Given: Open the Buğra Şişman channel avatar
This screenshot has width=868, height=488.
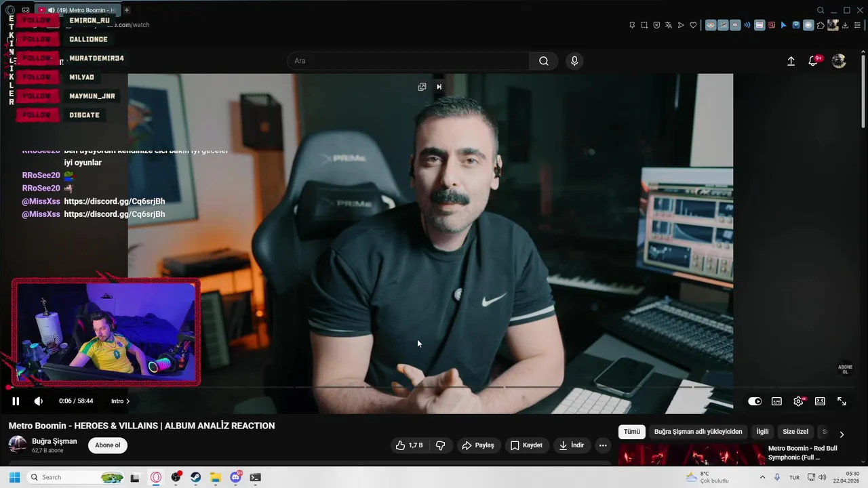Looking at the screenshot, I should click(17, 445).
